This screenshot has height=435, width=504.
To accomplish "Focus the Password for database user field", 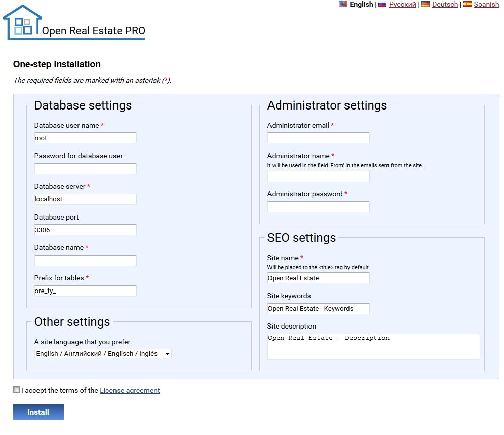I will click(x=85, y=169).
